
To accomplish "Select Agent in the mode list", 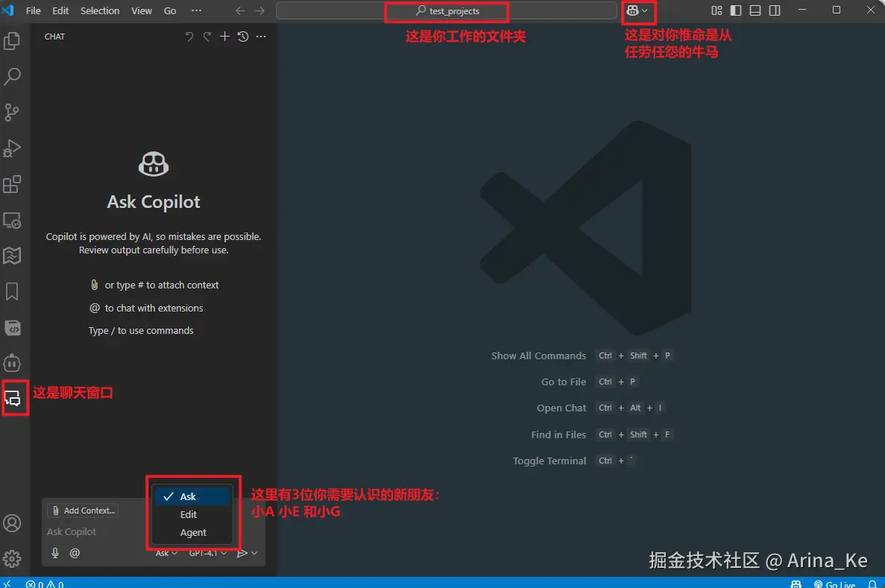I will [193, 533].
